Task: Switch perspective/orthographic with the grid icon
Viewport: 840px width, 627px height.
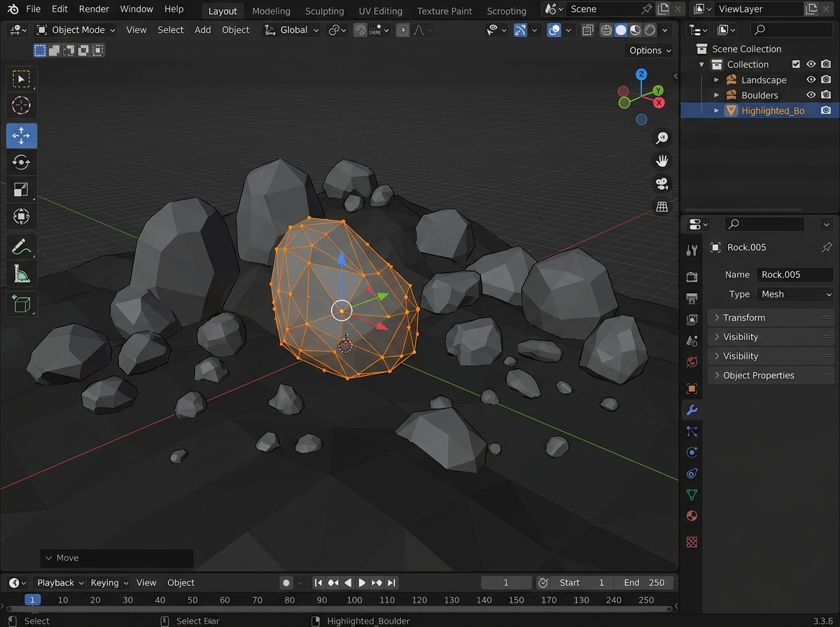Action: coord(661,206)
